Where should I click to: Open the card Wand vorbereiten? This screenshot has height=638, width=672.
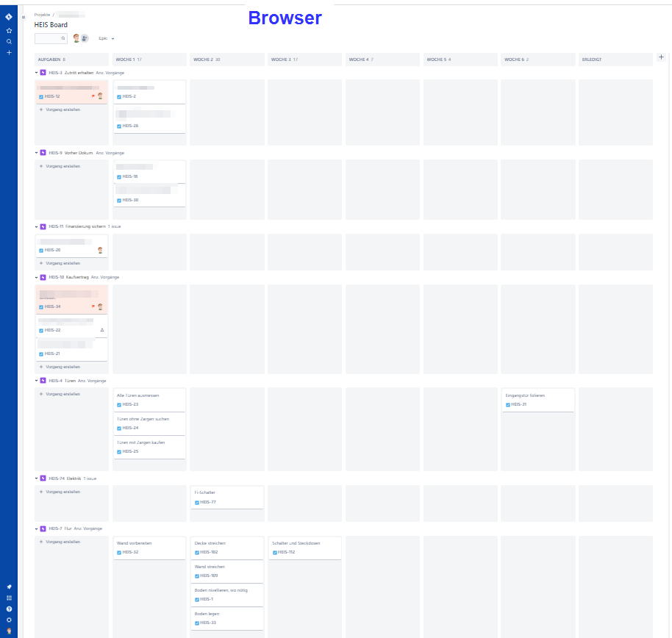click(x=149, y=548)
